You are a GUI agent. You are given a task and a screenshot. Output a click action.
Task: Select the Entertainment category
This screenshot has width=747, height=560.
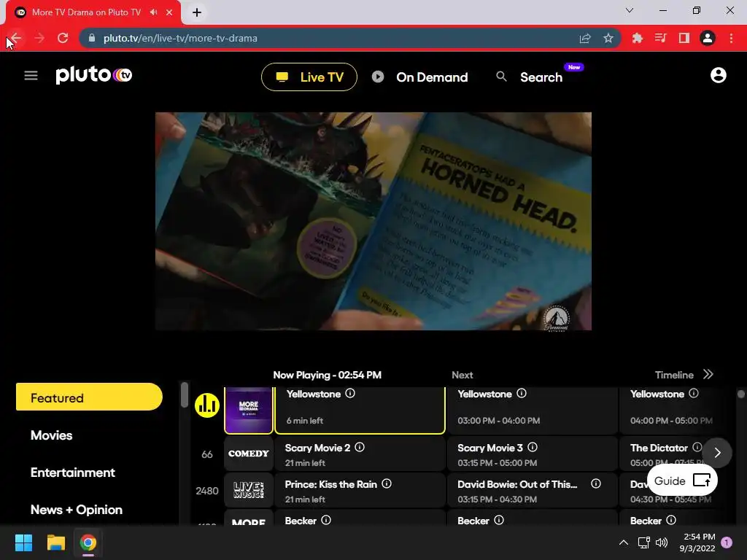(73, 472)
